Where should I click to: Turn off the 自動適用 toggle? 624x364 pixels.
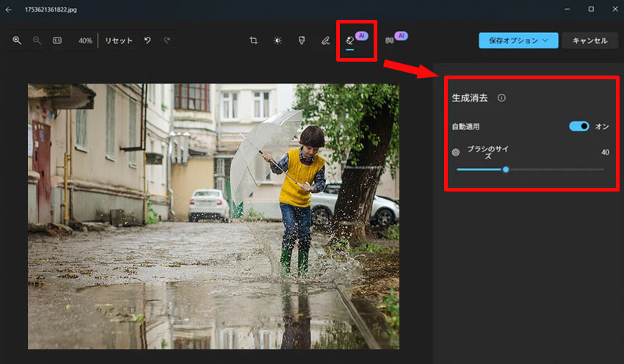pos(579,126)
